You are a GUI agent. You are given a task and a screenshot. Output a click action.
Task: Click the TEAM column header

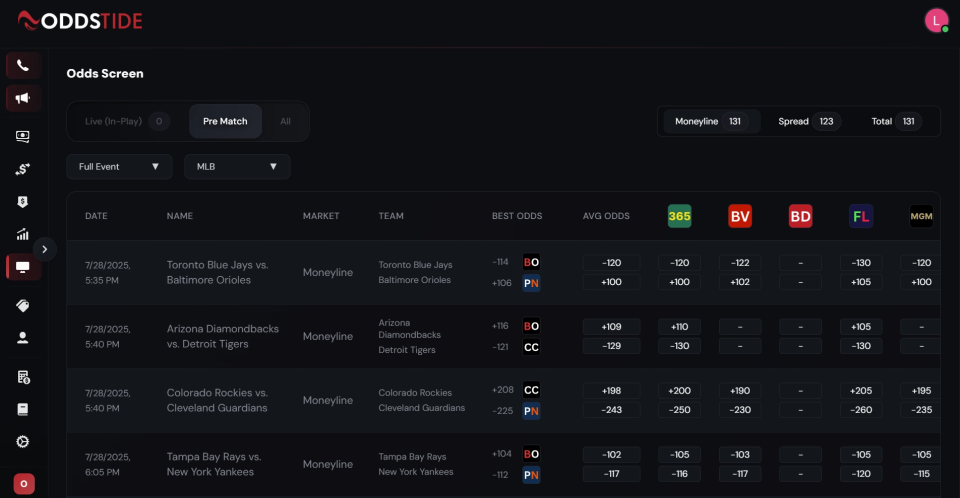tap(391, 216)
